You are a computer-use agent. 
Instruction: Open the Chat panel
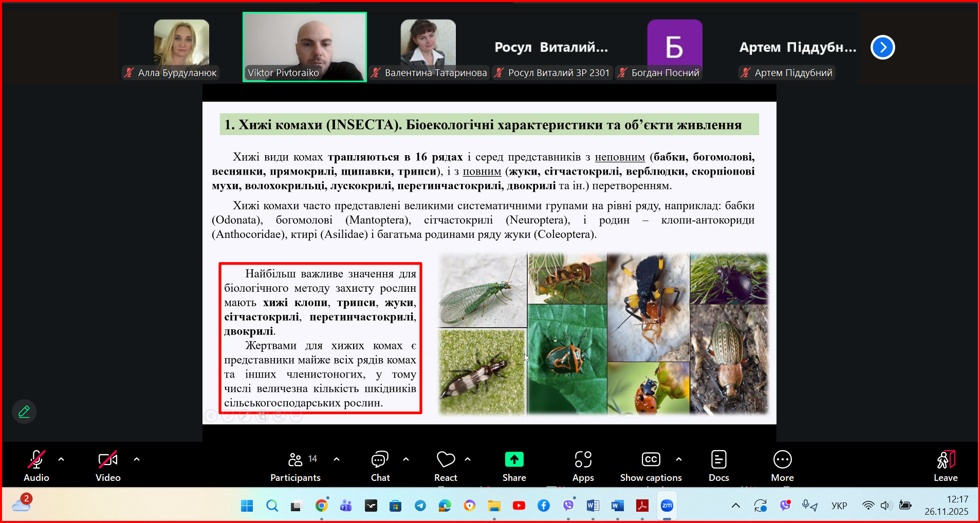(380, 465)
